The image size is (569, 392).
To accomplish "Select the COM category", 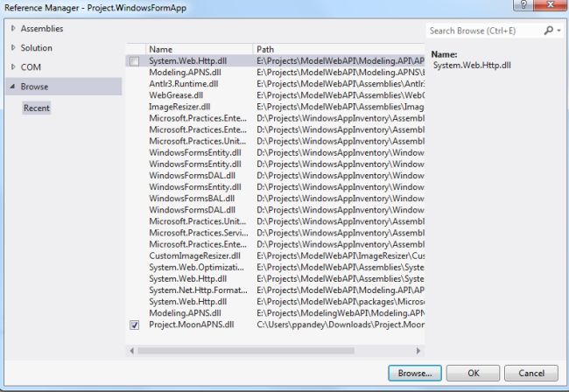I will (x=31, y=67).
